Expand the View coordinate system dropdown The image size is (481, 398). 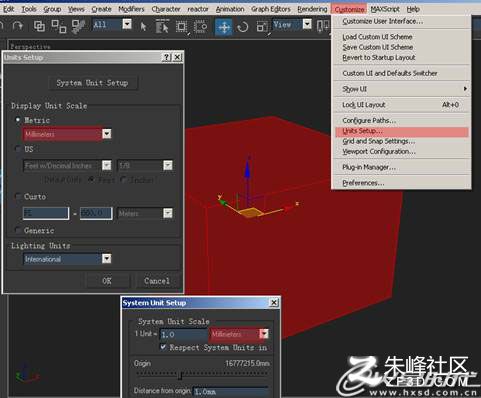click(x=307, y=24)
